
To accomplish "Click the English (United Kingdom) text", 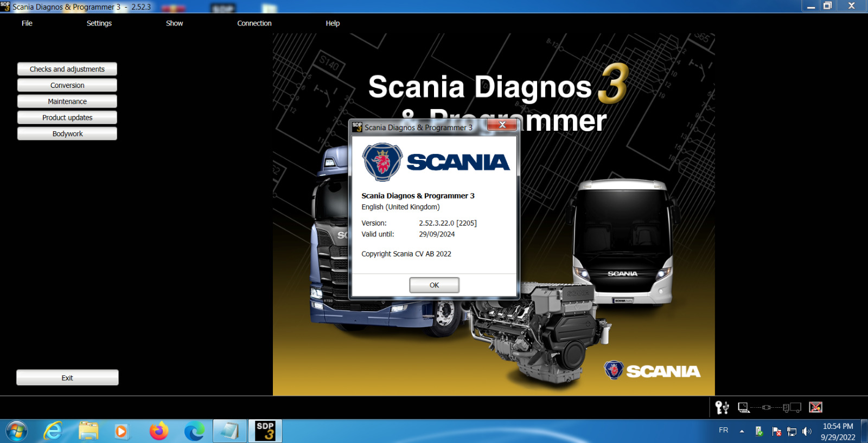I will [x=400, y=207].
